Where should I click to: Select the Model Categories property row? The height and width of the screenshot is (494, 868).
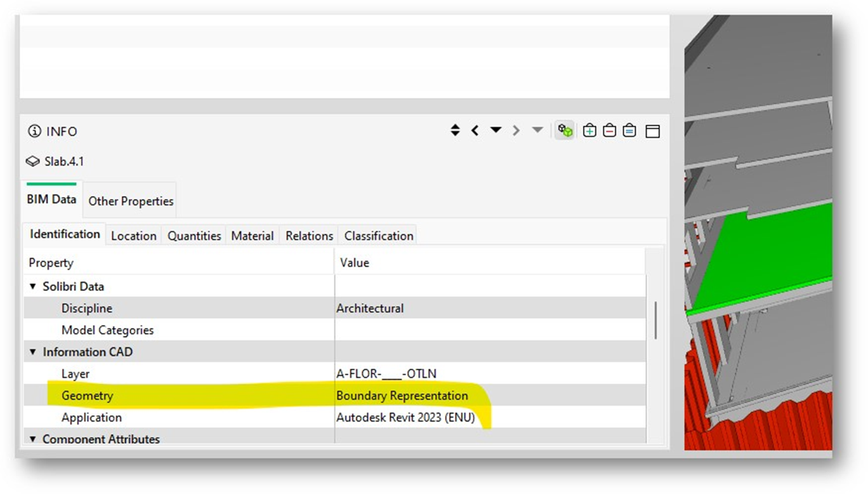(x=335, y=330)
